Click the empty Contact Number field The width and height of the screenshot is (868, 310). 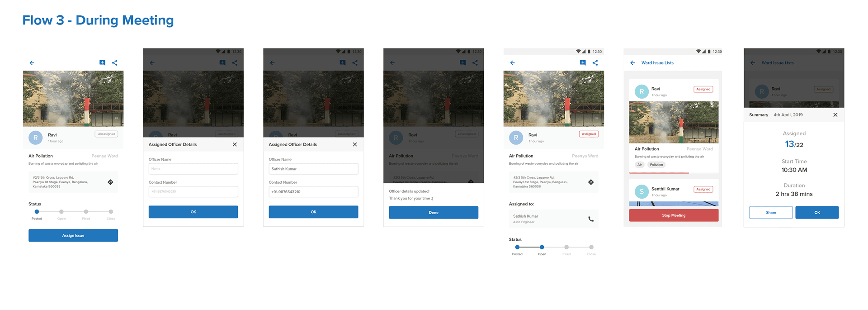(x=193, y=192)
